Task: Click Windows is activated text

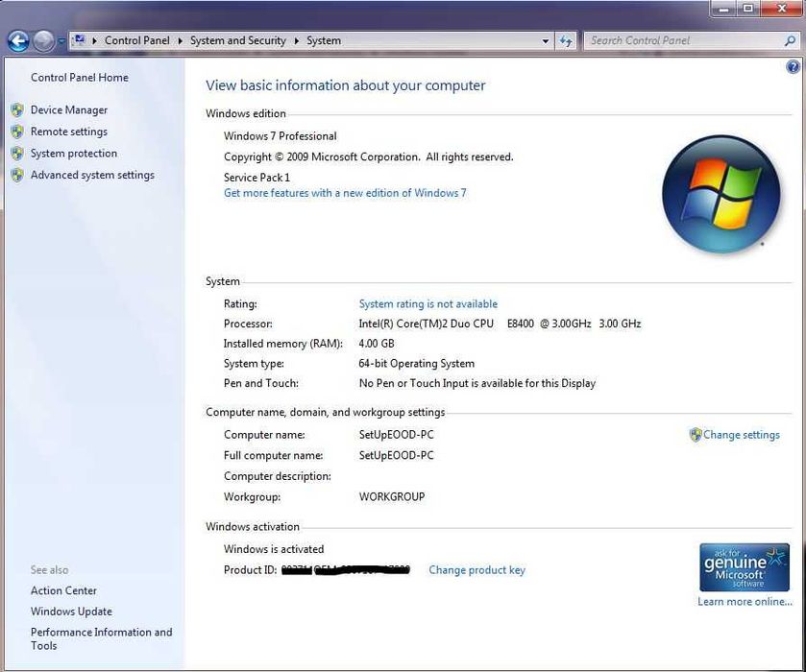Action: (x=274, y=549)
